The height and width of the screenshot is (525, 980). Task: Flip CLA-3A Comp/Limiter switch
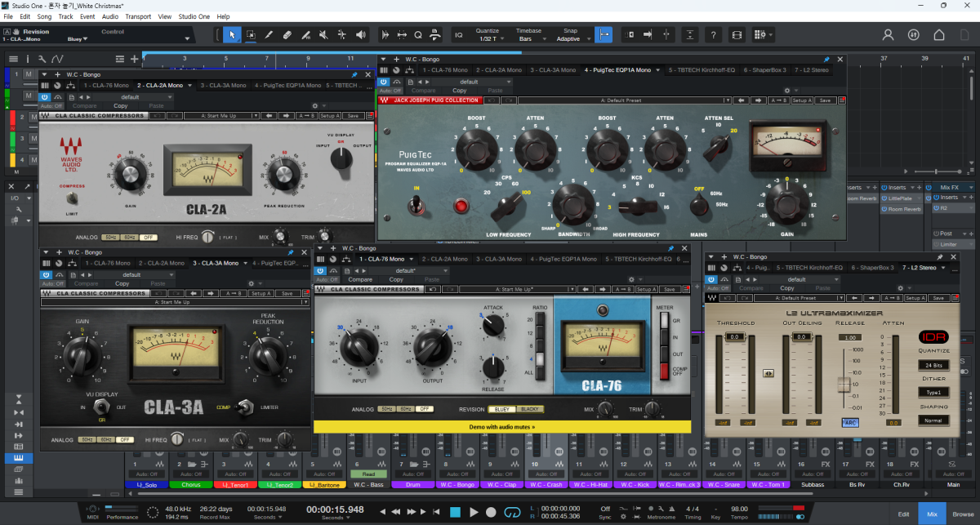coord(243,406)
